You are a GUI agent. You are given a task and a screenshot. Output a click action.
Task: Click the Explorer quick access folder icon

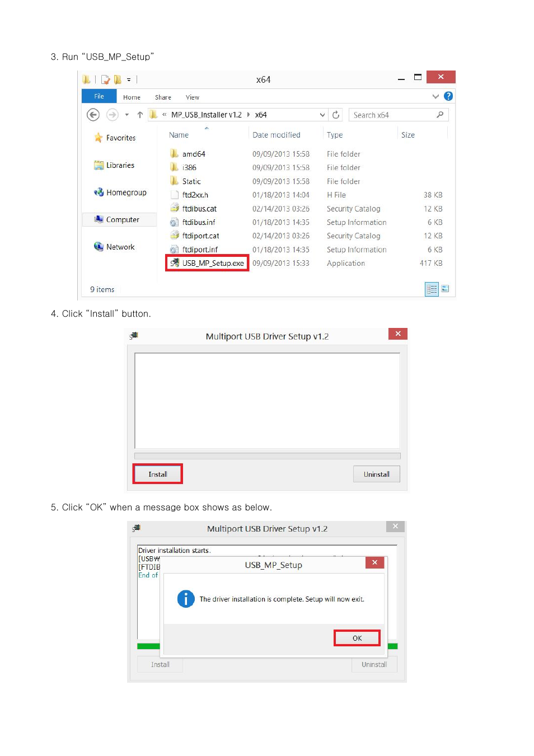[86, 79]
